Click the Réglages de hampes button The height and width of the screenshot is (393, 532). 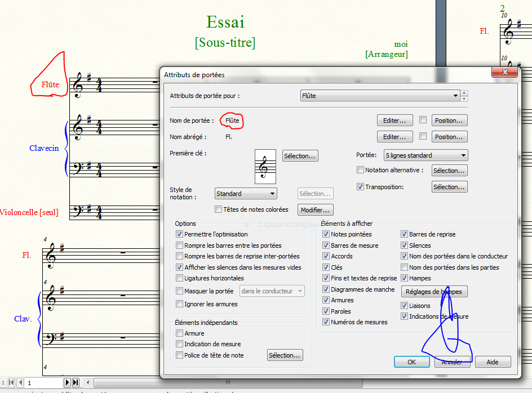click(x=434, y=292)
